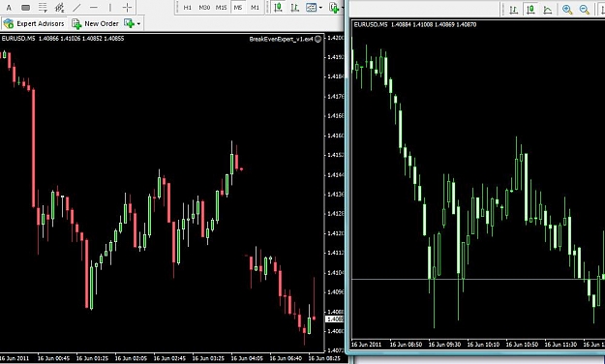This screenshot has height=364, width=605.
Task: Zoom in on the right chart
Action: [567, 10]
